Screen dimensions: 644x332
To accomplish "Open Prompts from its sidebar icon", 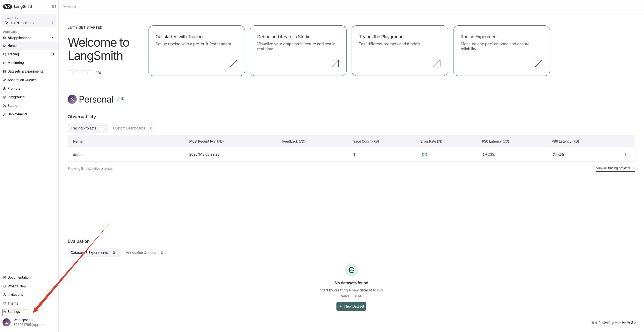I will point(5,89).
